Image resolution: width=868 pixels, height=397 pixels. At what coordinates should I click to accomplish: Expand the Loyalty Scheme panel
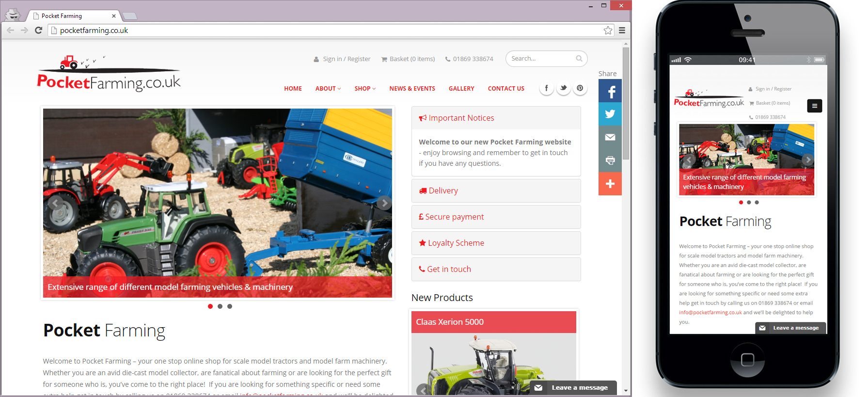click(x=496, y=243)
